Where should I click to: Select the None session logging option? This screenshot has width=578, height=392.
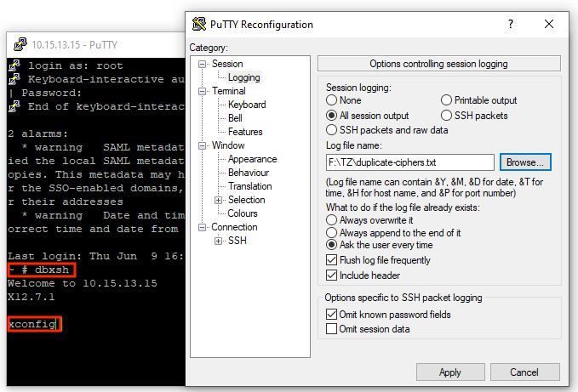(332, 100)
